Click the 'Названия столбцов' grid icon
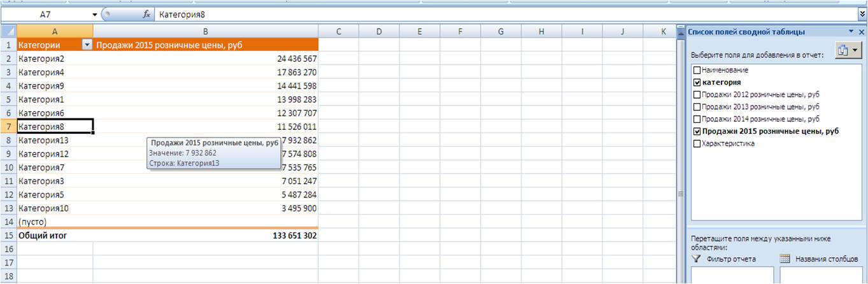The image size is (868, 284). 785,259
